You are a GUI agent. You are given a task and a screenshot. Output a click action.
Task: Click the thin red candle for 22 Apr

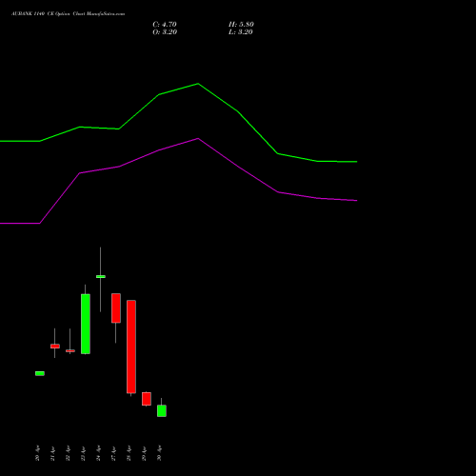click(x=70, y=350)
